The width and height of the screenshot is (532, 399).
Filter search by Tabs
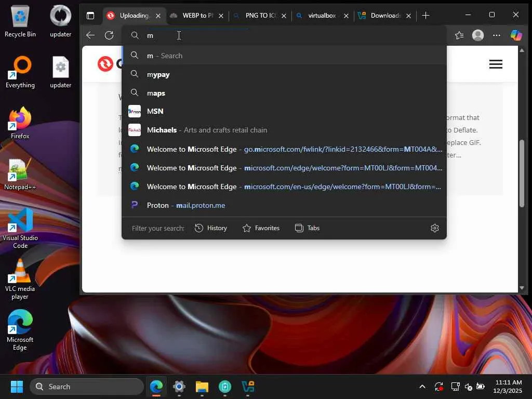click(308, 228)
